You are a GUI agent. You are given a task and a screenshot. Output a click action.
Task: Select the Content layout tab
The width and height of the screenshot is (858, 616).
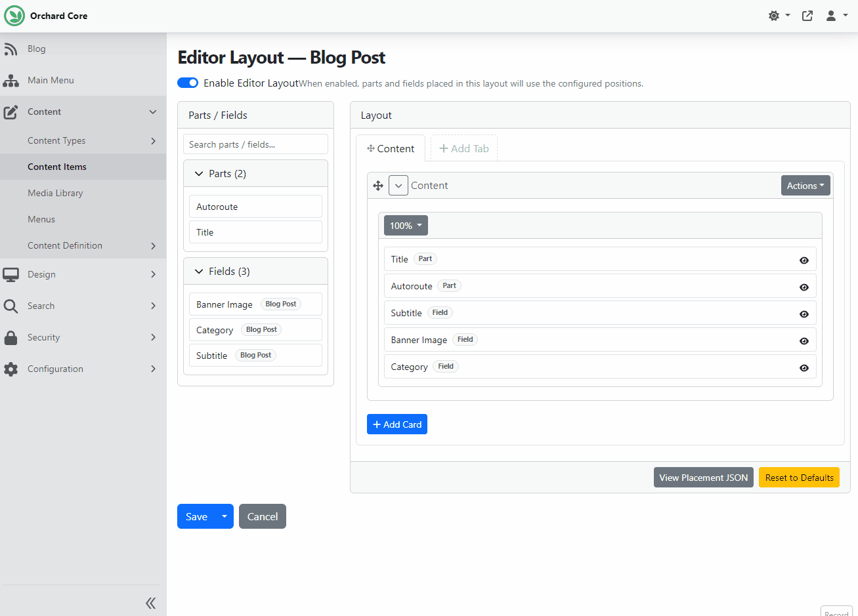click(x=391, y=148)
